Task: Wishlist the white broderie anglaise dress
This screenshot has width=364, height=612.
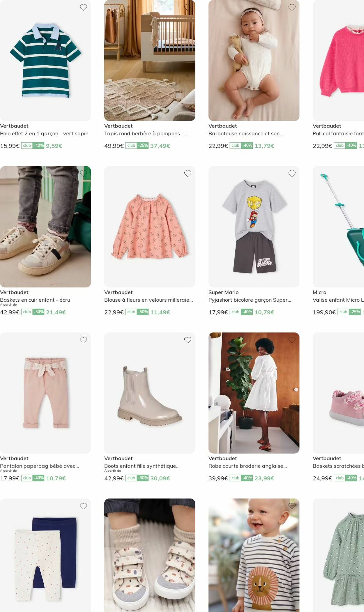Action: (292, 340)
